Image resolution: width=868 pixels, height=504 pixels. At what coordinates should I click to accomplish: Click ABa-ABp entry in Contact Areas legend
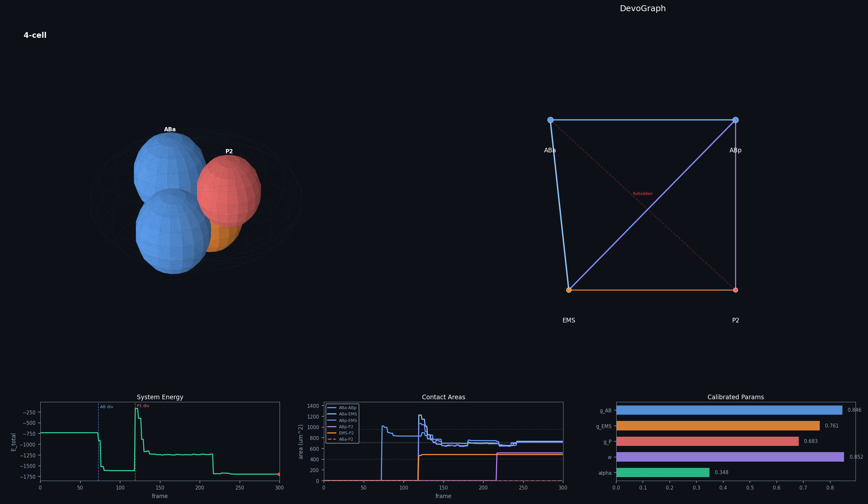(347, 408)
